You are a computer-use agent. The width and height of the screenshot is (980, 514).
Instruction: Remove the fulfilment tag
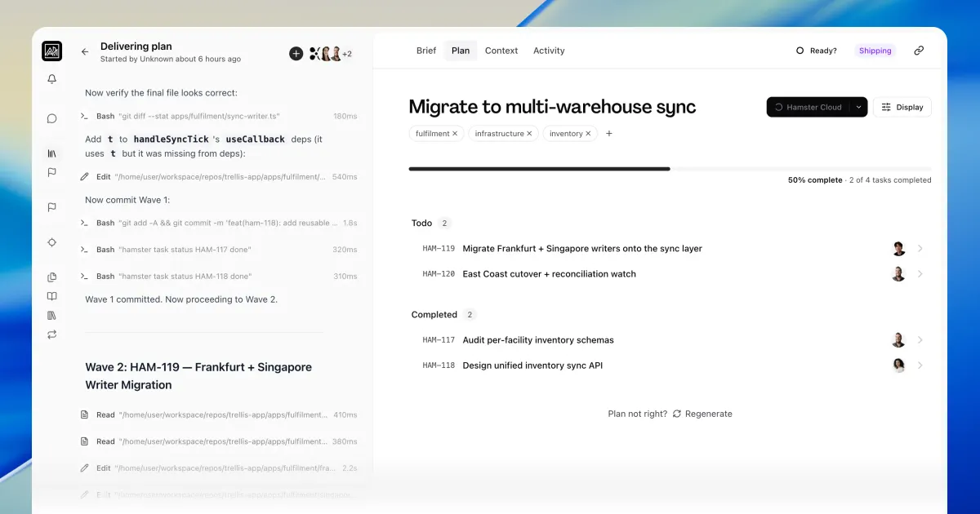point(455,134)
